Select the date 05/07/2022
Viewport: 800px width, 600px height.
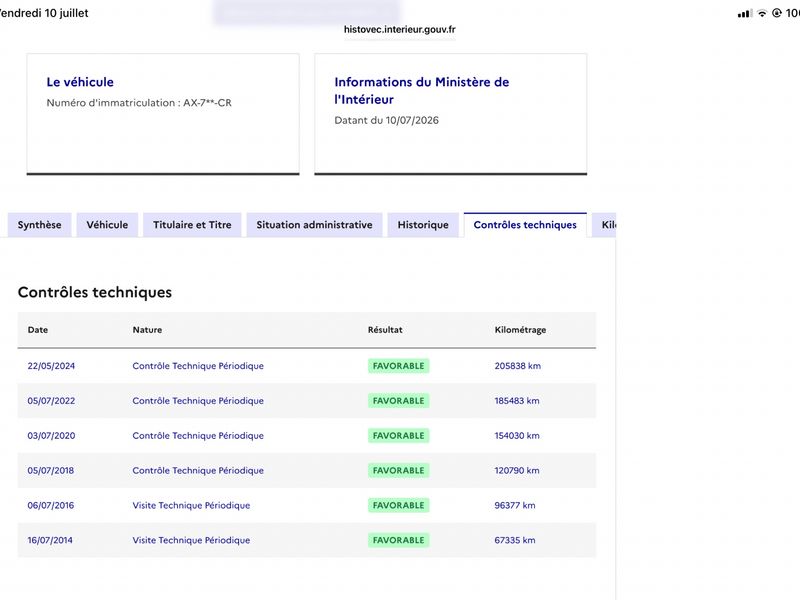[x=51, y=401]
